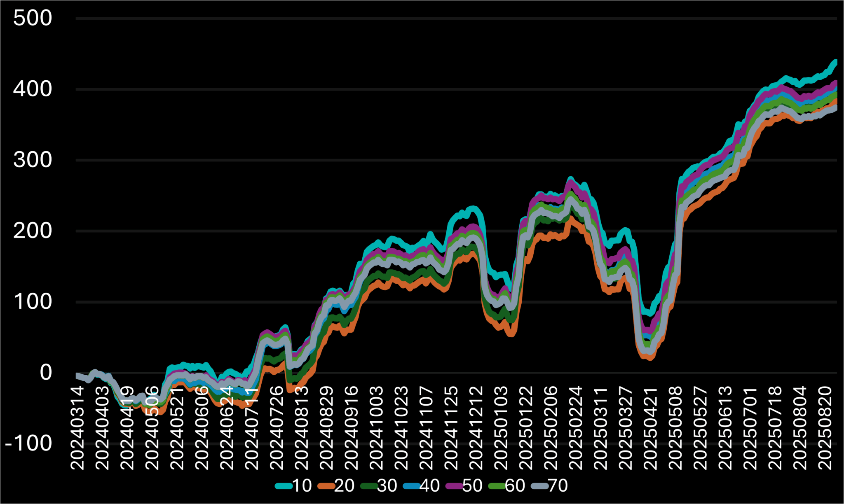The width and height of the screenshot is (844, 504).
Task: Select the 20241003 x-axis date label
Action: tap(377, 428)
